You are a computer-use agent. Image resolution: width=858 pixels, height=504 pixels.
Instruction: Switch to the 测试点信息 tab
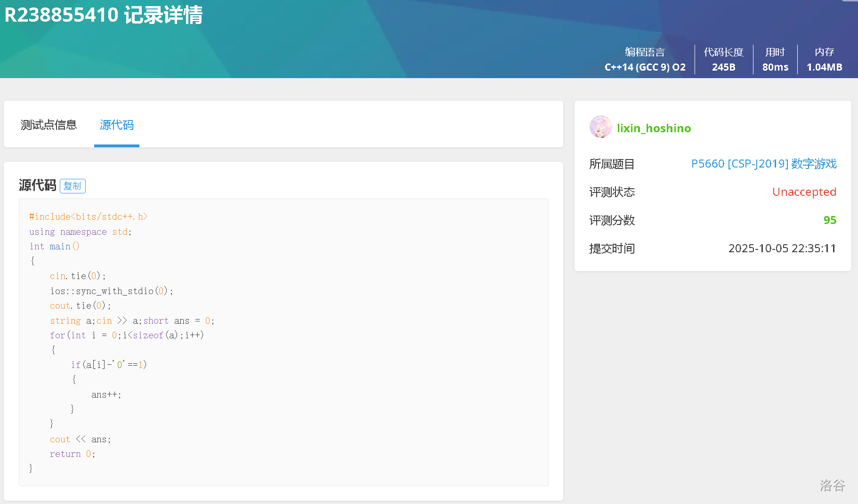coord(49,125)
